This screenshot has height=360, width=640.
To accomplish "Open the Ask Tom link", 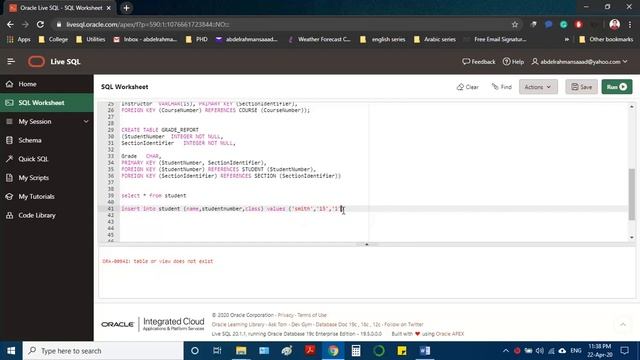I will pos(277,324).
